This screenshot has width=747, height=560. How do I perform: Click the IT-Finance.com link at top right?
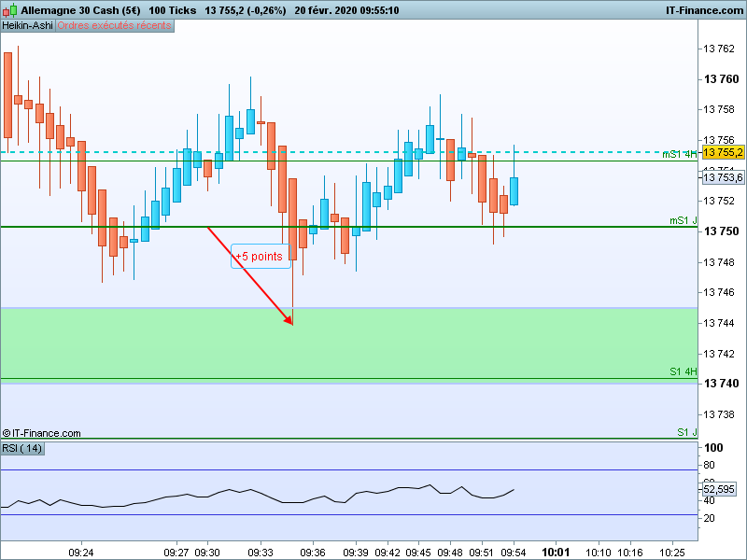704,10
